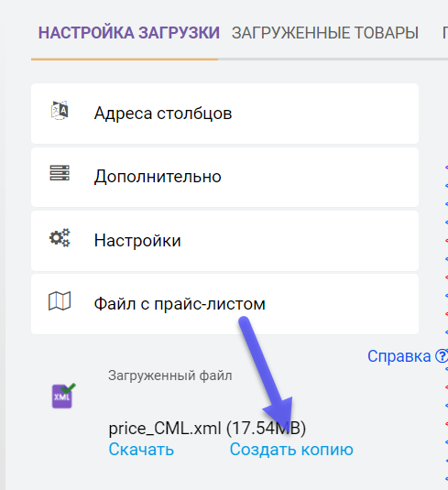Click the server rack icon beside Дополнительно
The width and height of the screenshot is (448, 490).
pyautogui.click(x=60, y=173)
